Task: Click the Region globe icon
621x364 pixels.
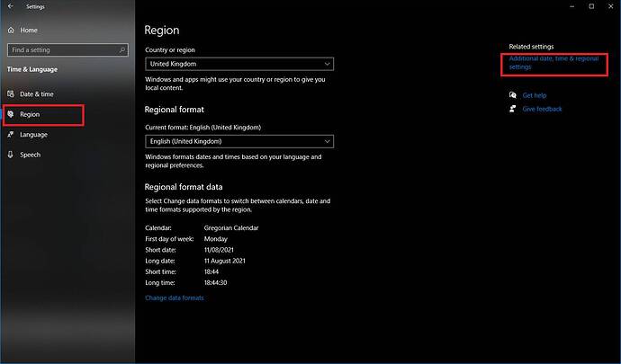Action: point(11,114)
